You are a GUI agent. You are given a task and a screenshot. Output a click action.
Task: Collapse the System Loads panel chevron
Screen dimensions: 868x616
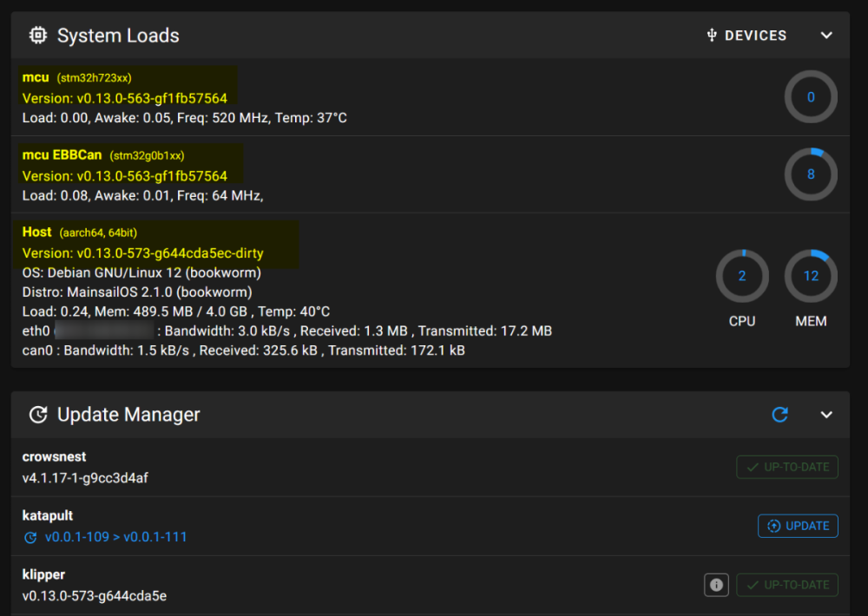coord(826,36)
